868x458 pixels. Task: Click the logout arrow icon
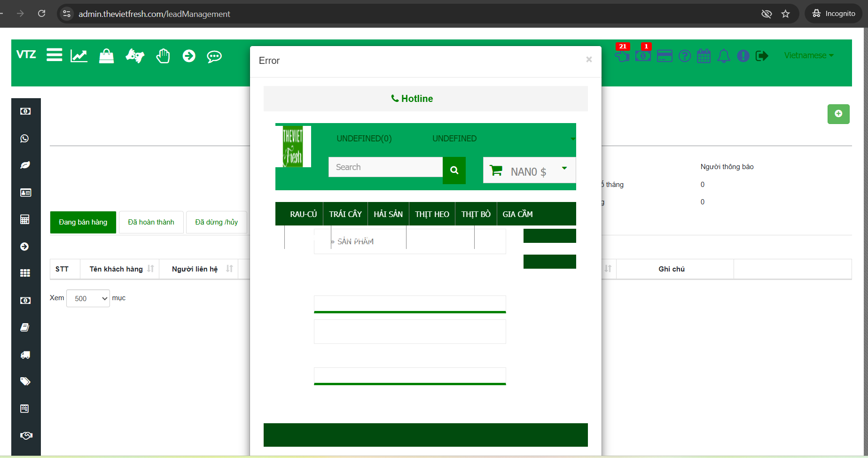click(762, 56)
